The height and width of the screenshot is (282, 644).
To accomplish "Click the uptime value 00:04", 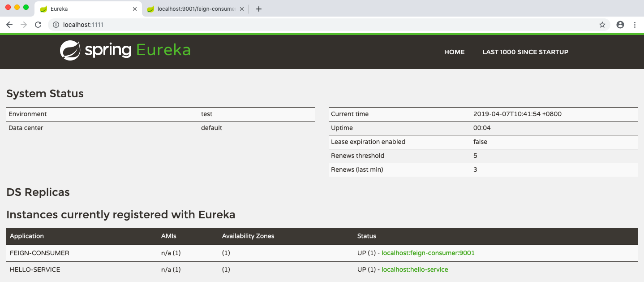I will pyautogui.click(x=482, y=128).
